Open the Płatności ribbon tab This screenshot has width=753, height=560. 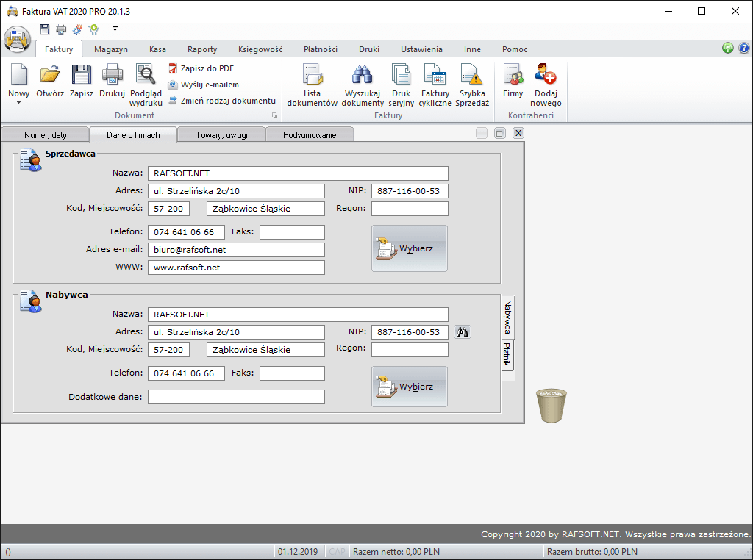pos(321,49)
